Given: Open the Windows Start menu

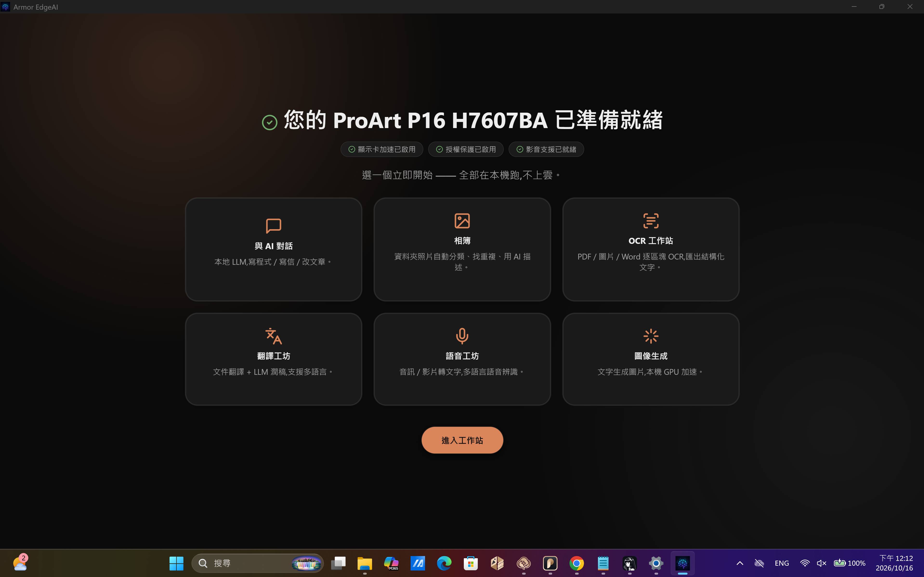Looking at the screenshot, I should [176, 563].
